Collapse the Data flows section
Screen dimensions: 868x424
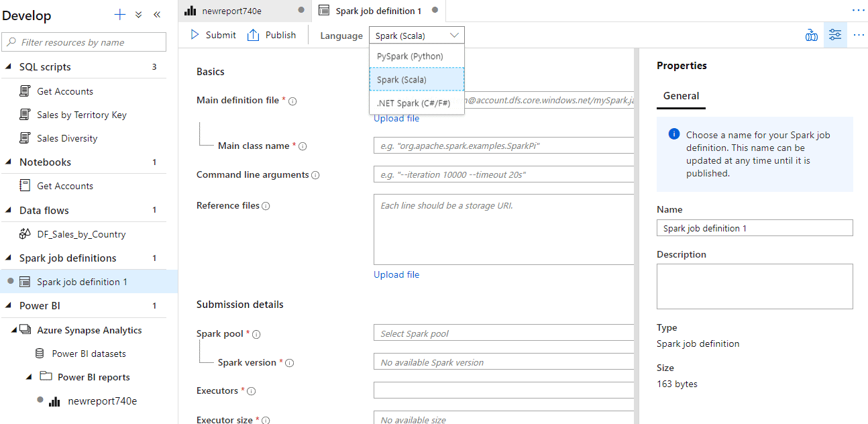8,211
